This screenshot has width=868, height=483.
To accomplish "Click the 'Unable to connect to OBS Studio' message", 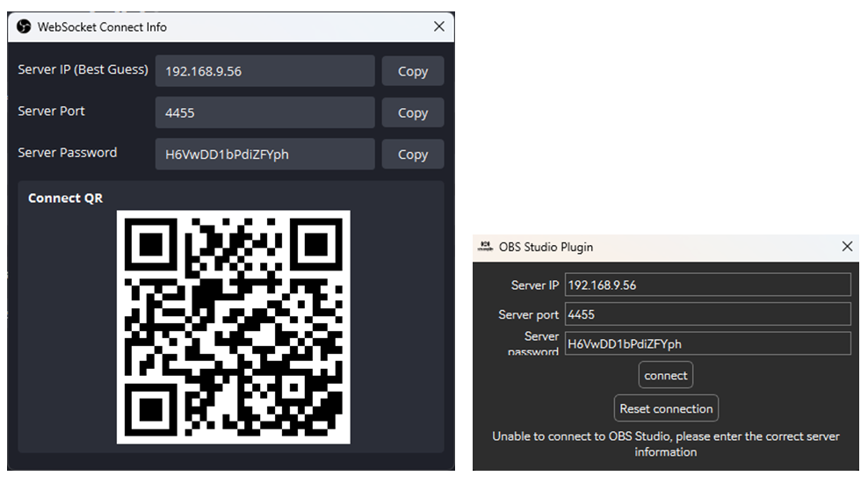I will (x=665, y=443).
